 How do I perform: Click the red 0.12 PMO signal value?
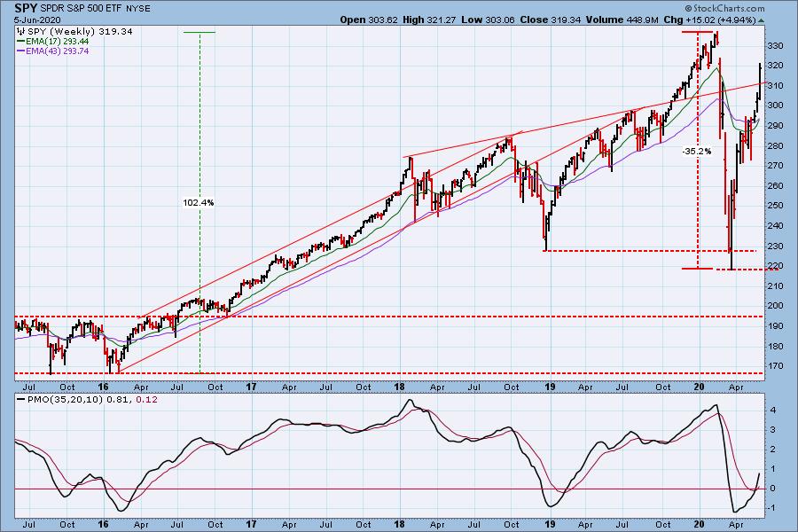(x=147, y=400)
